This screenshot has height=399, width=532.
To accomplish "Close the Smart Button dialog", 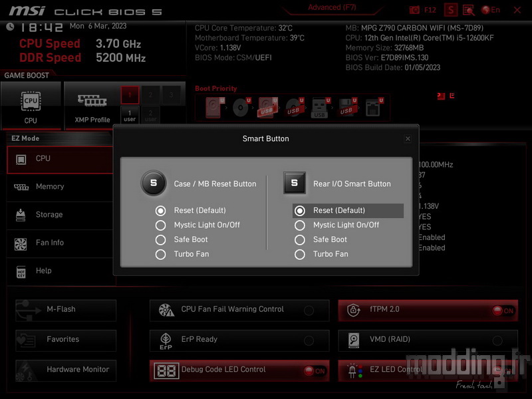I will [408, 139].
